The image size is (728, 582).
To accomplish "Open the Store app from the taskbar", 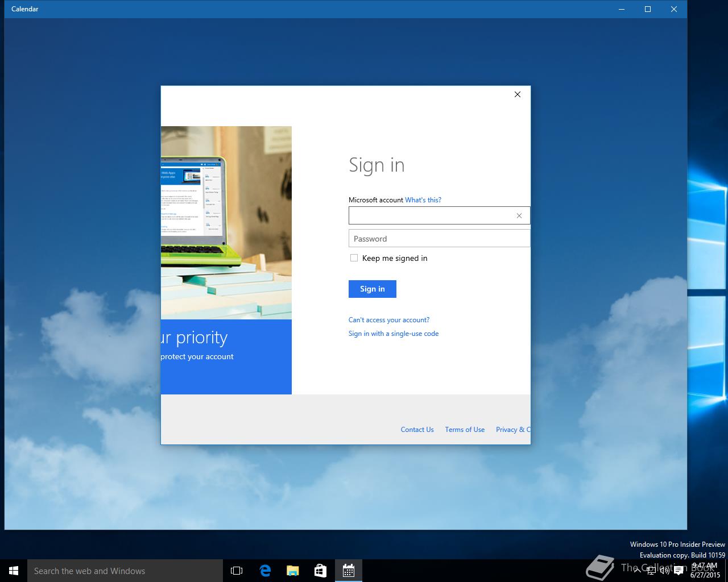I will [x=321, y=571].
